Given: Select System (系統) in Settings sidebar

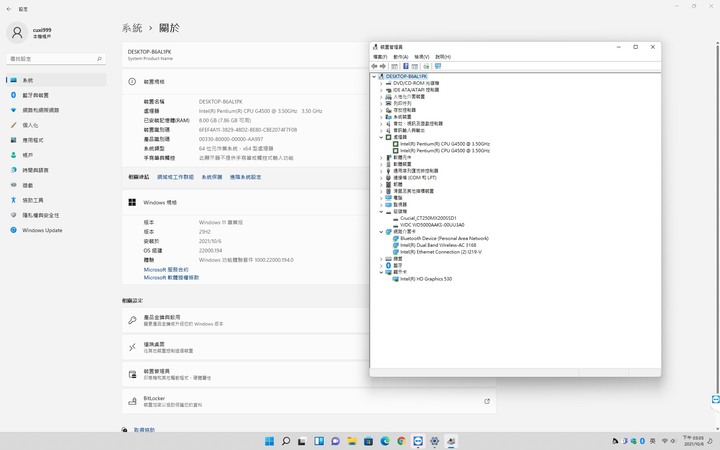Looking at the screenshot, I should (x=56, y=80).
